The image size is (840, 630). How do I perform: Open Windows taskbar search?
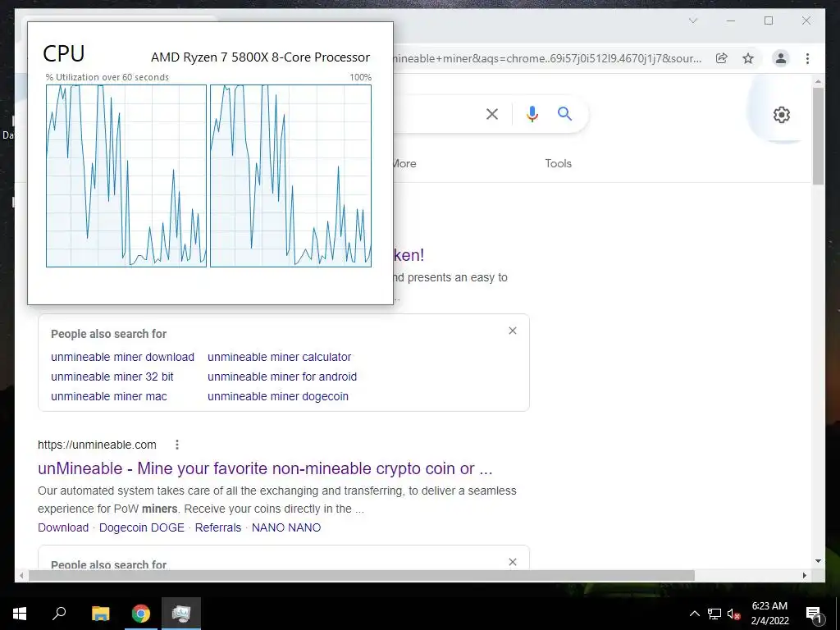(59, 614)
